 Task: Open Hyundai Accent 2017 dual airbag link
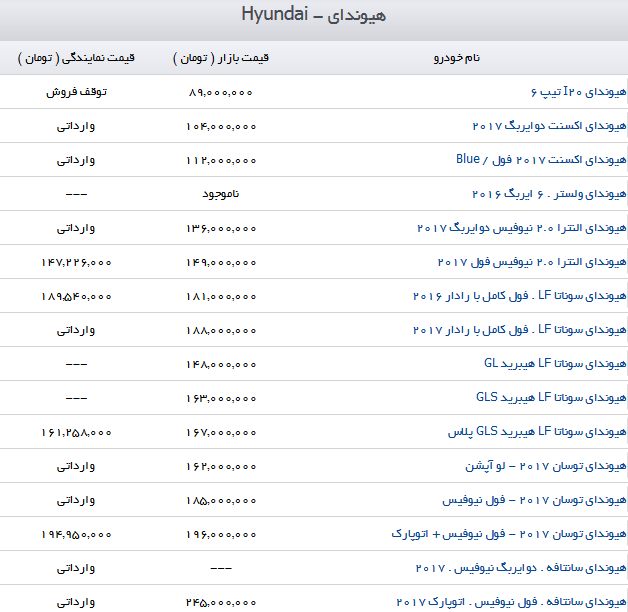[549, 126]
